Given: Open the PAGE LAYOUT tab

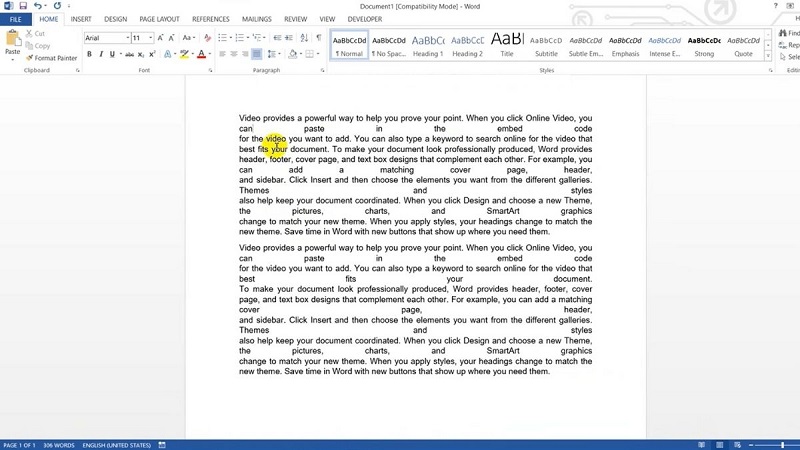Looking at the screenshot, I should point(159,19).
